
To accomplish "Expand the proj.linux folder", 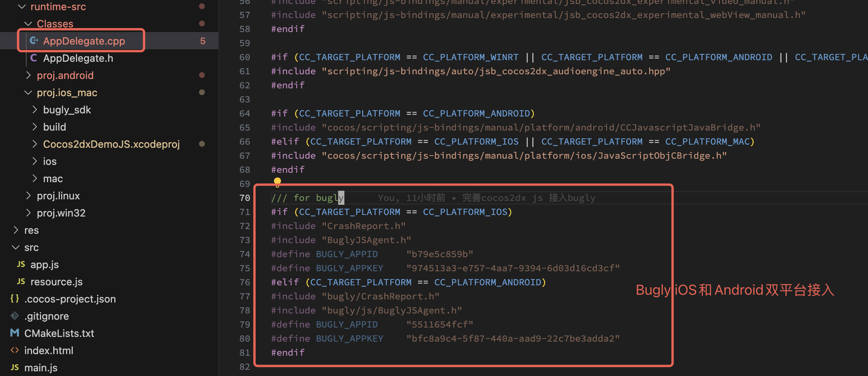I will (28, 195).
